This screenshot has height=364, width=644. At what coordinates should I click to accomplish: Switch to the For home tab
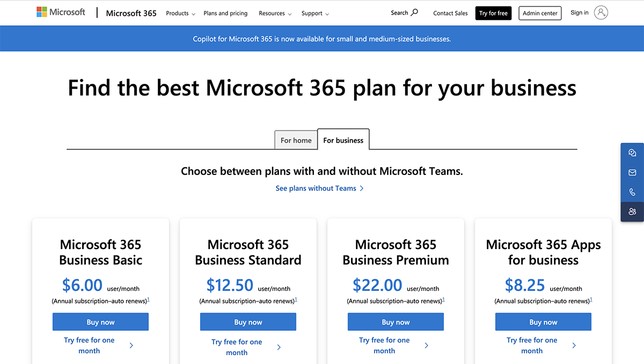(296, 140)
